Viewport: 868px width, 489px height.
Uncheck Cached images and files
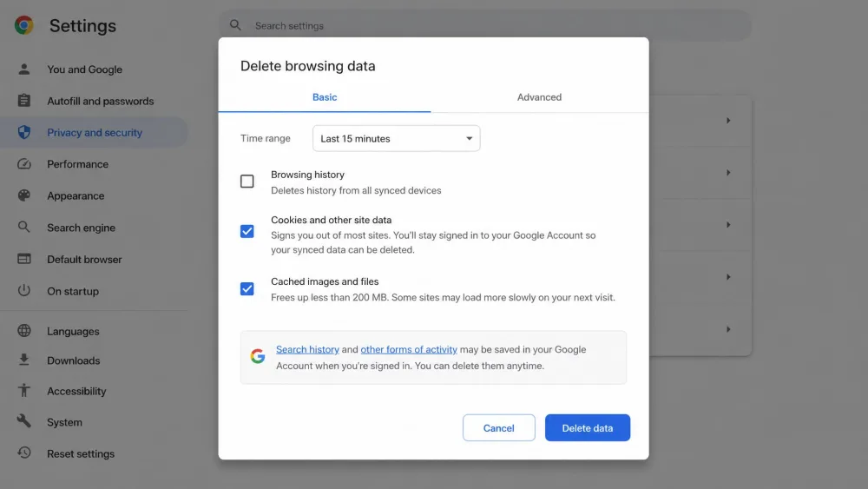click(247, 288)
